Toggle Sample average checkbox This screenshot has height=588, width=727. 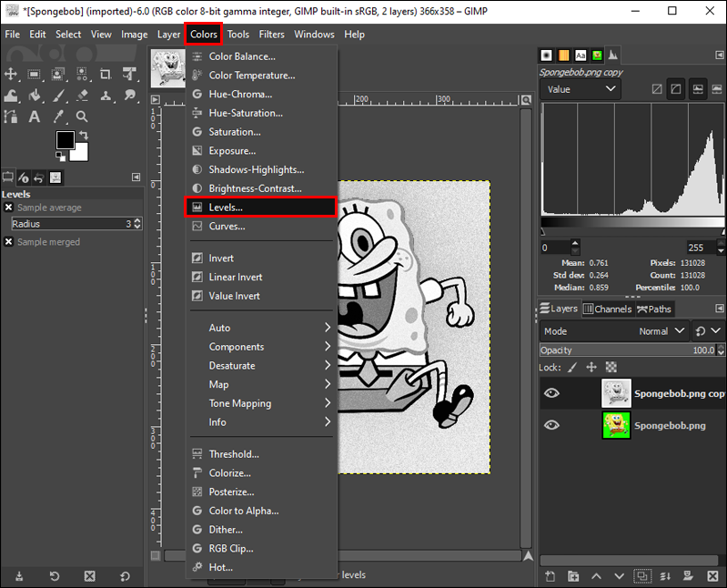pyautogui.click(x=8, y=208)
